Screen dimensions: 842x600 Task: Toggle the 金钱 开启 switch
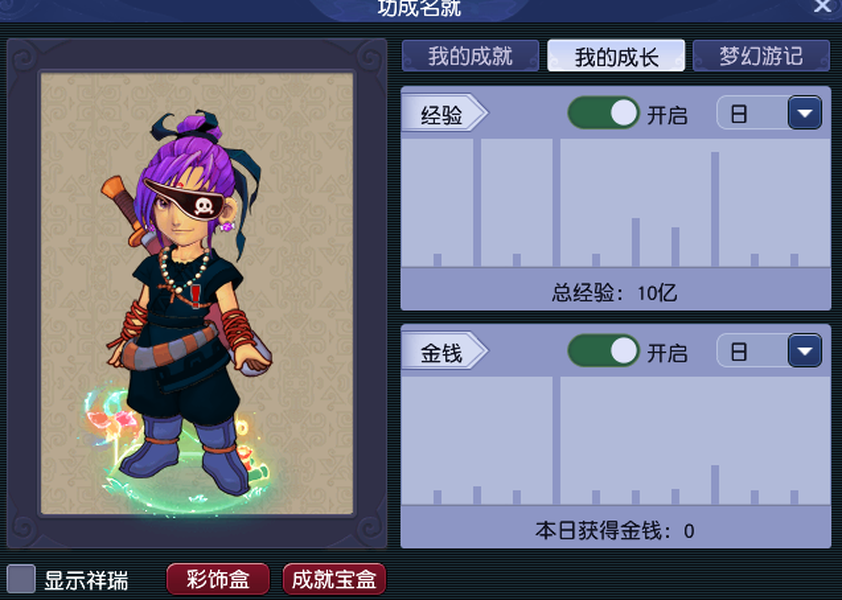(x=603, y=351)
